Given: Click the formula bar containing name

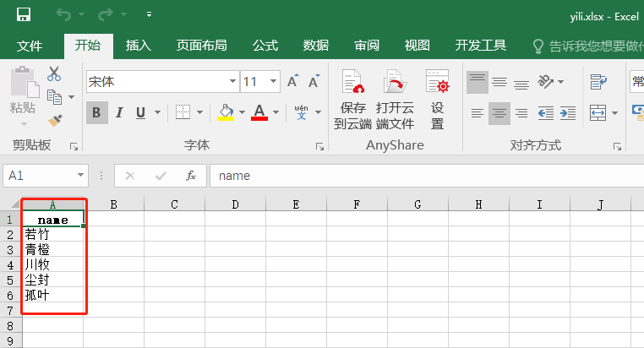Looking at the screenshot, I should coord(427,176).
